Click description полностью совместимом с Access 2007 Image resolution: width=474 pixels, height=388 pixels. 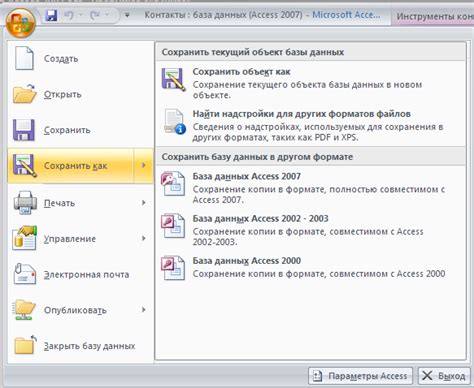319,194
